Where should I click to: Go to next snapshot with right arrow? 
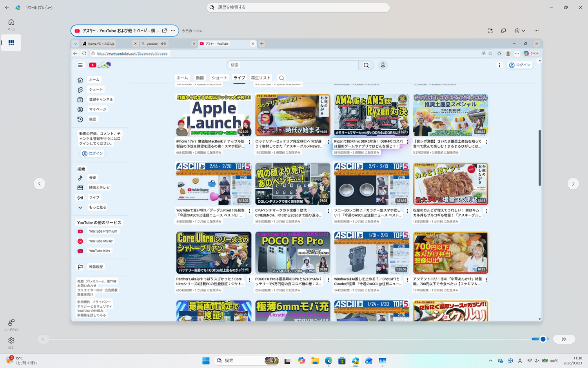(x=573, y=184)
